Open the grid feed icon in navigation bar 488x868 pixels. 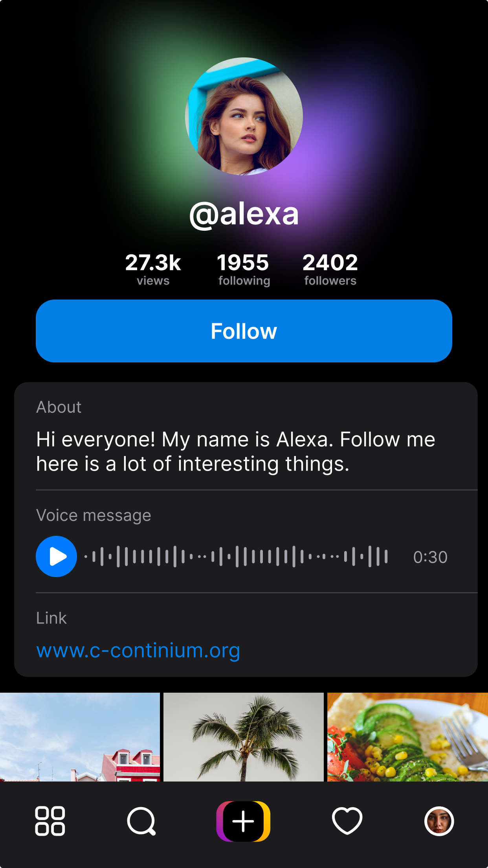[x=50, y=821]
